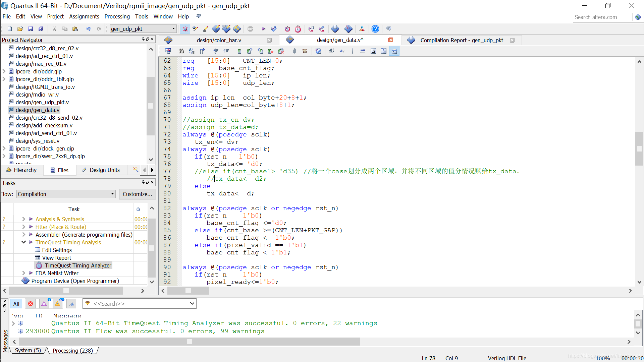Click the Open File folder icon
Viewport: 644px width, 362px height.
(x=20, y=29)
